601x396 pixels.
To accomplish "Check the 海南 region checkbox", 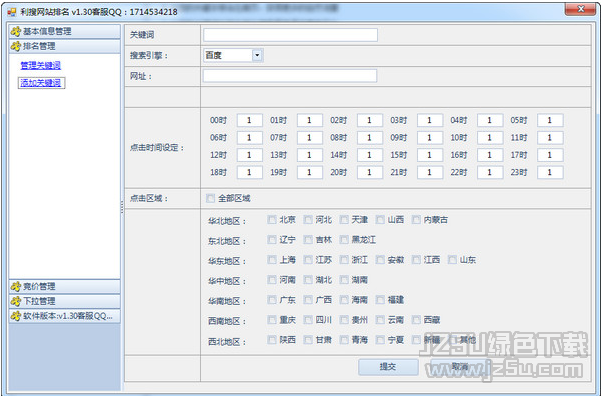I will (344, 300).
